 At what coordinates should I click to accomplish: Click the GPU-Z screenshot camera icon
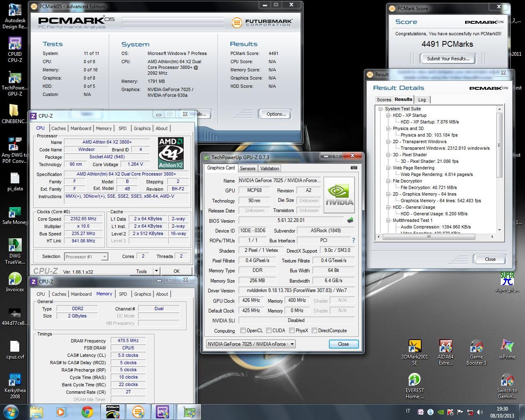(354, 168)
